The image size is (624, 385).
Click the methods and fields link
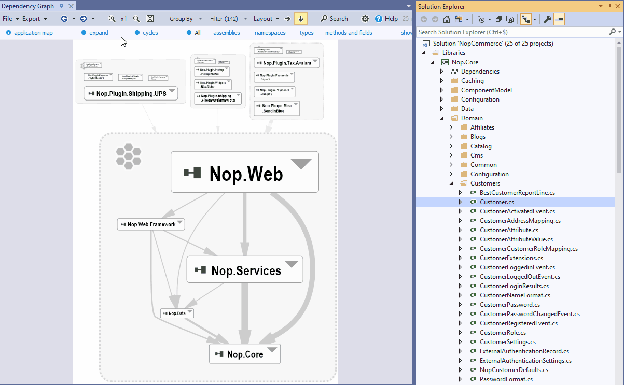348,33
